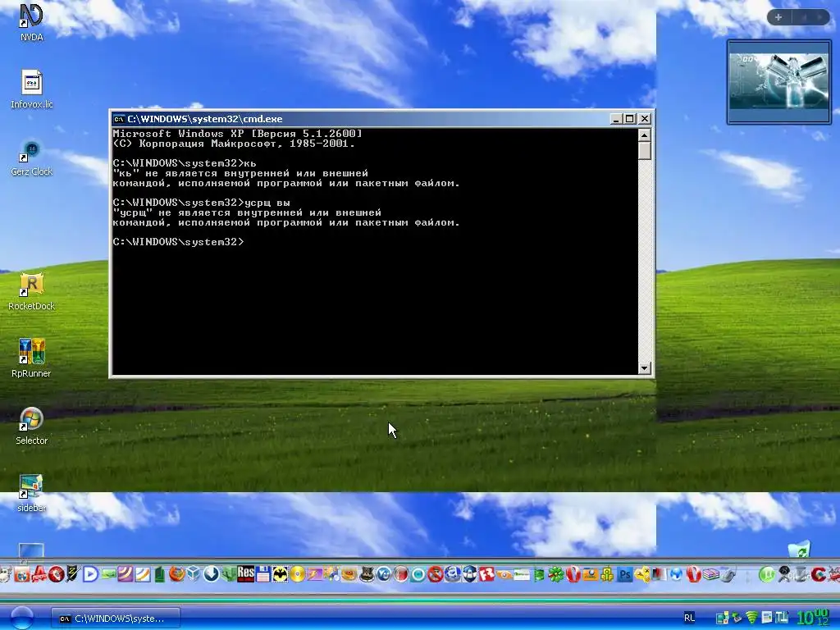Click the taskbar clock showing 10
Screen dimensions: 840x630
point(813,618)
